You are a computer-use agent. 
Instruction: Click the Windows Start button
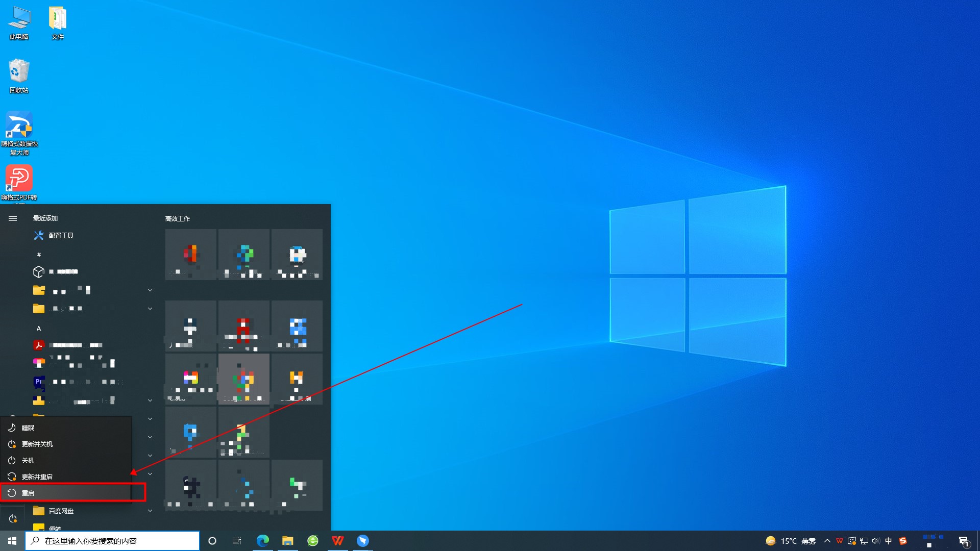pyautogui.click(x=12, y=541)
